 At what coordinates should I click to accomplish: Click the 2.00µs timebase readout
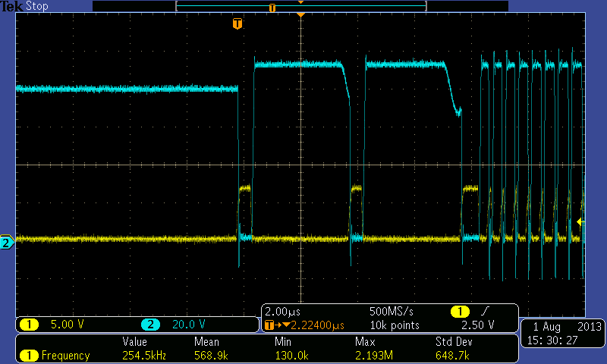(x=282, y=312)
